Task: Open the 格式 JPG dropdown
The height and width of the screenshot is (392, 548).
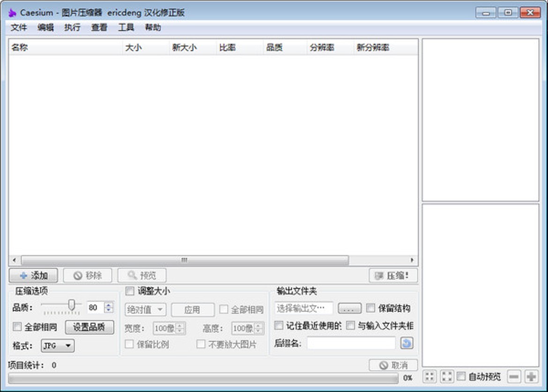Action: tap(57, 346)
